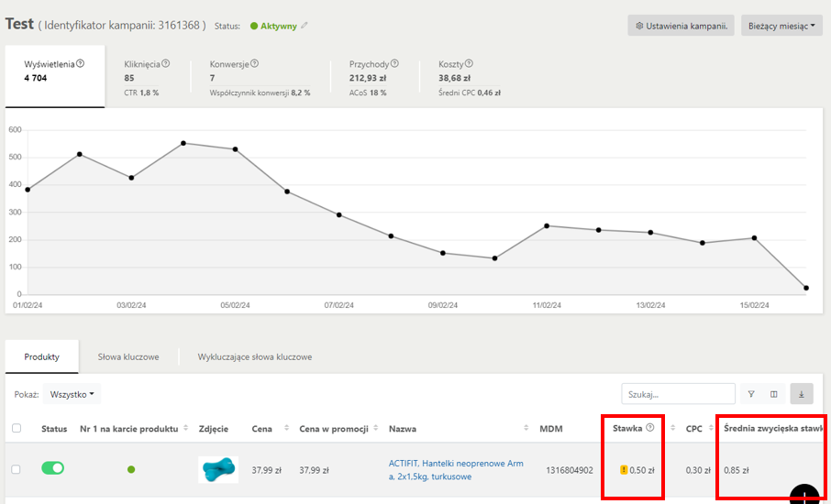The width and height of the screenshot is (831, 504).
Task: Click the download export icon button
Action: pyautogui.click(x=801, y=394)
